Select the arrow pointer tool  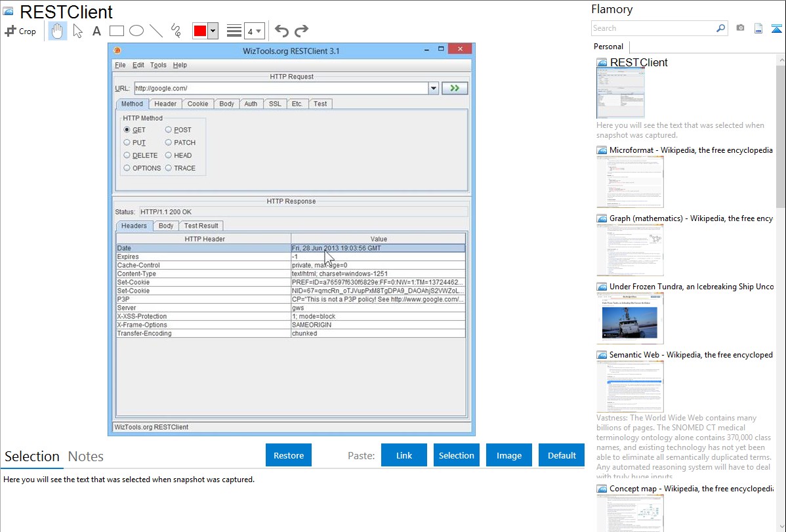[77, 31]
